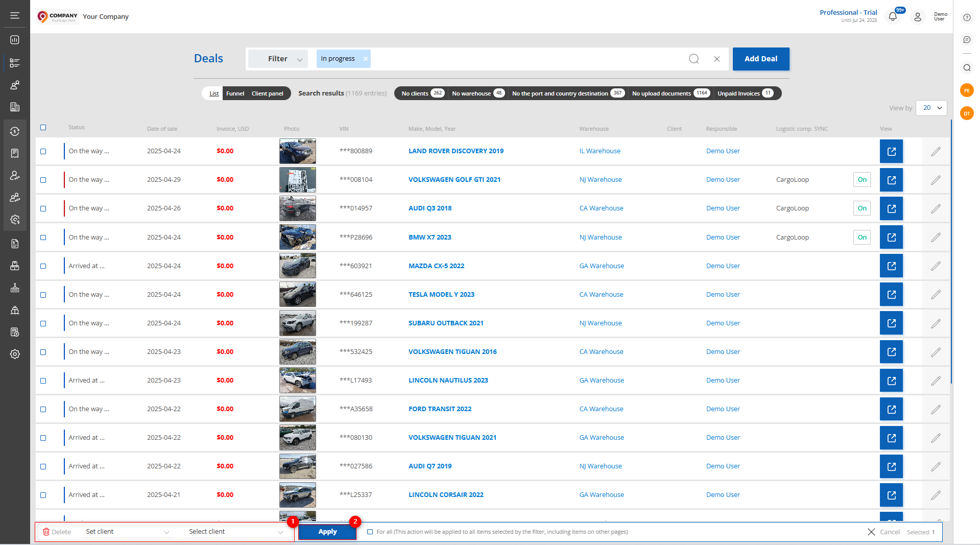Edit the Land Rover Discovery deal with the pencil
980x545 pixels.
click(x=936, y=151)
